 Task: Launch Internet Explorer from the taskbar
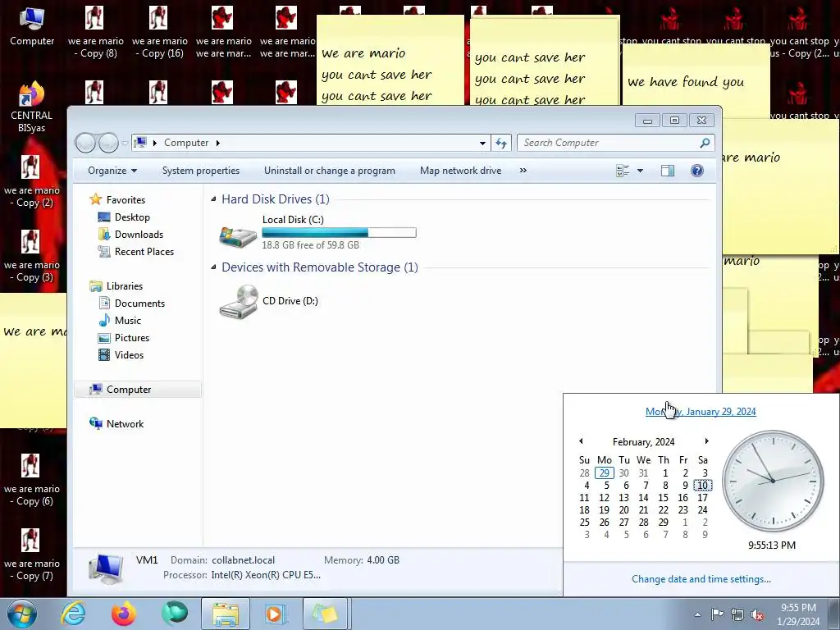pos(72,614)
